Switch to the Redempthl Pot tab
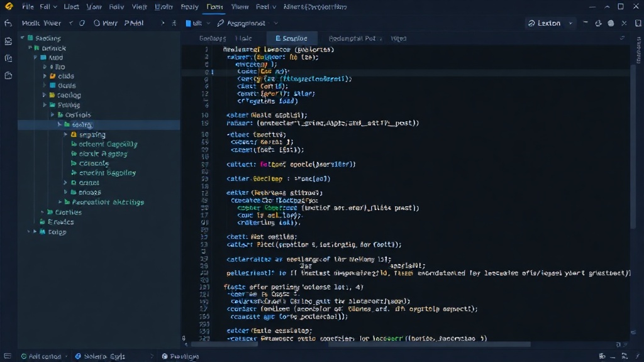 pyautogui.click(x=352, y=38)
